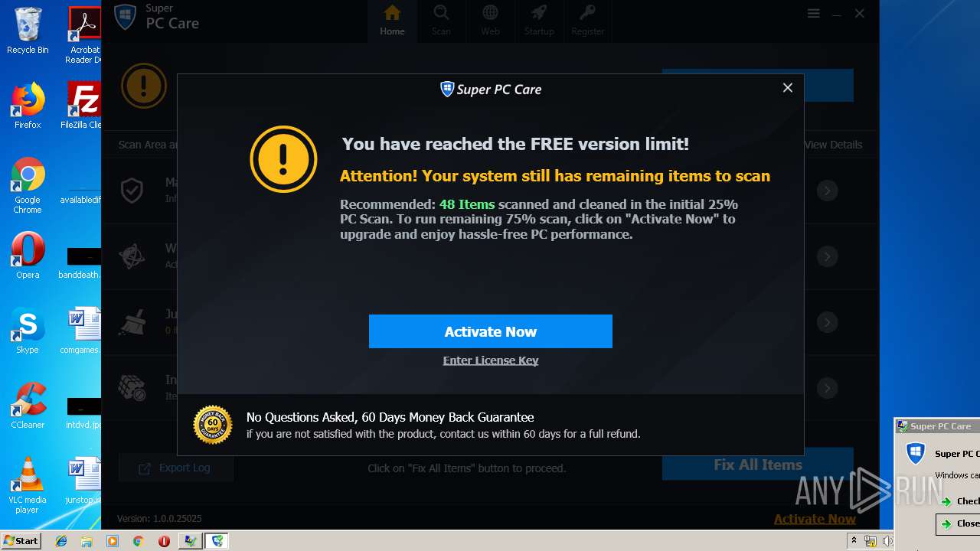Open View Details link
The image size is (980, 551).
click(833, 145)
